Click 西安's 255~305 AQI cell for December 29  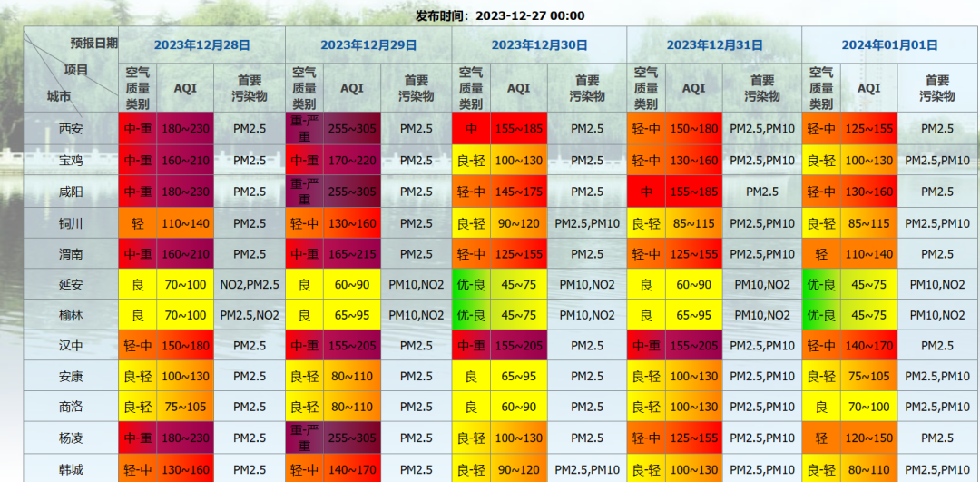point(351,129)
